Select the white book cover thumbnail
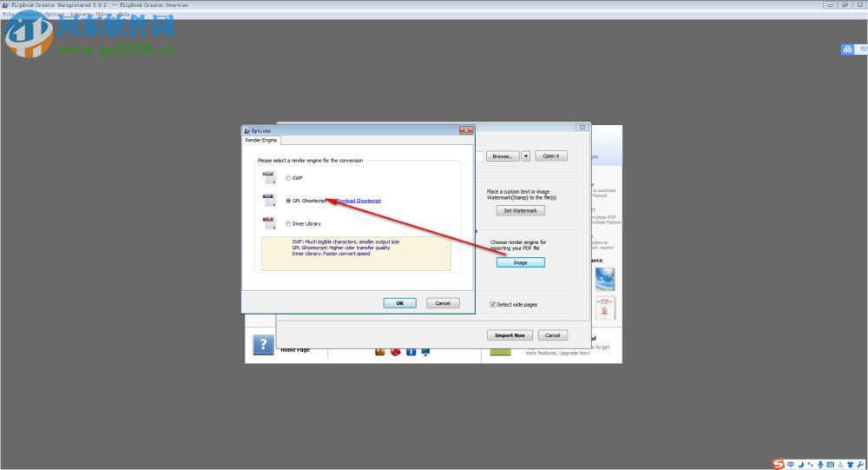The height and width of the screenshot is (470, 868). tap(605, 308)
